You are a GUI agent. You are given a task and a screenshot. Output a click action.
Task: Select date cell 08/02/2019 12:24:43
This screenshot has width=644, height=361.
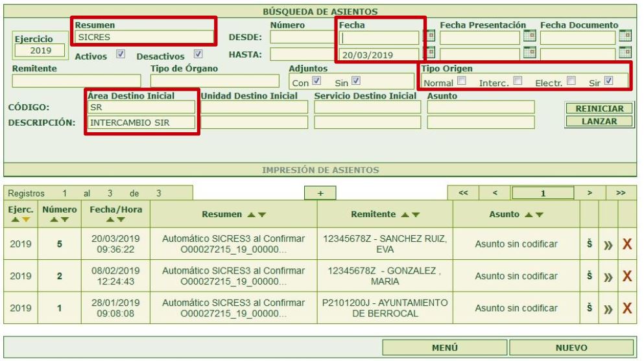115,276
